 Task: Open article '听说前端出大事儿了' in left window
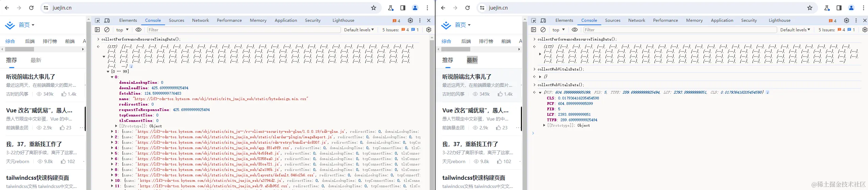tap(31, 77)
